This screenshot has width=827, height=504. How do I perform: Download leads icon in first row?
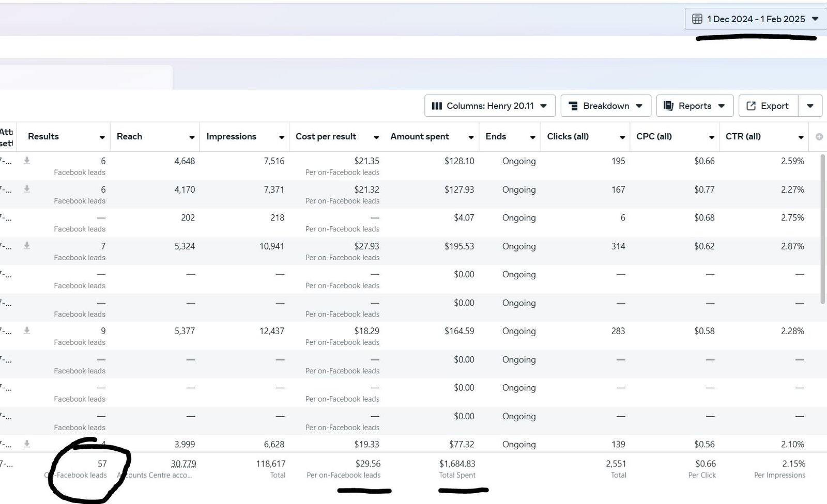[x=27, y=161]
